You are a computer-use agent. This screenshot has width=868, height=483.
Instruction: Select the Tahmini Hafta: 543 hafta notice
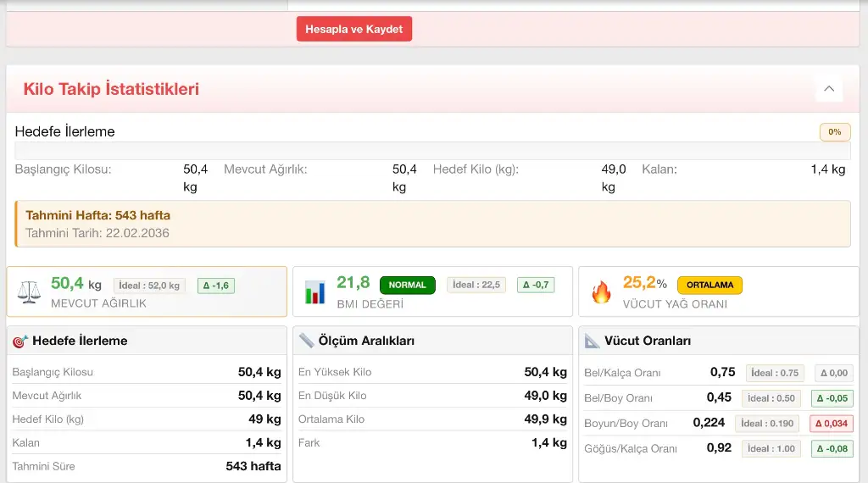click(x=432, y=224)
